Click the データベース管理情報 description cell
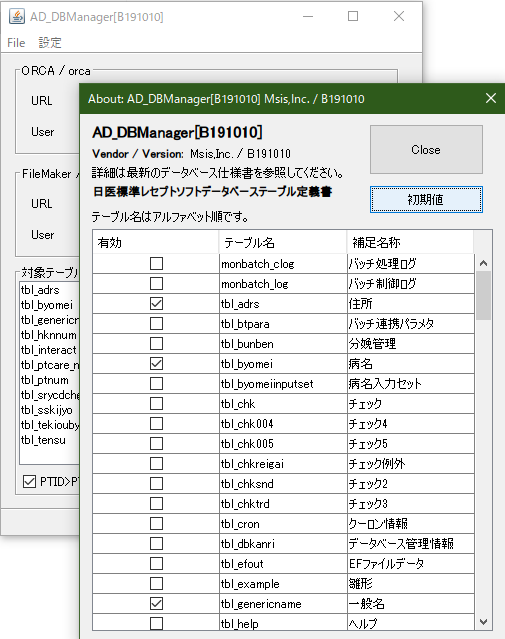The width and height of the screenshot is (505, 639). point(411,544)
